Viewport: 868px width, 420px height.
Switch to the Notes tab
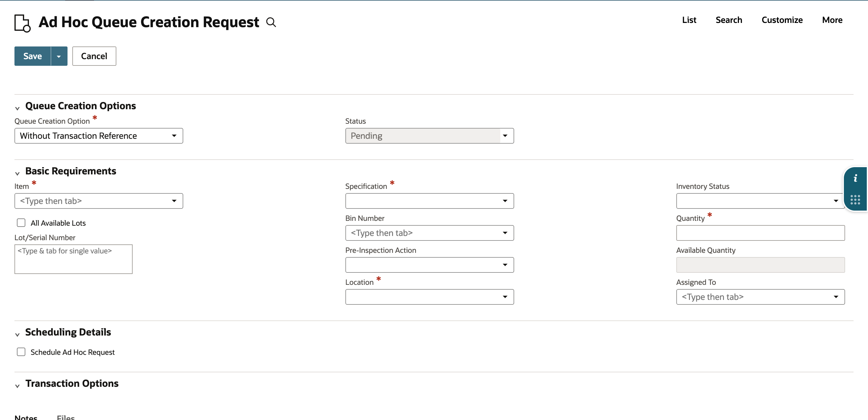[x=26, y=417]
